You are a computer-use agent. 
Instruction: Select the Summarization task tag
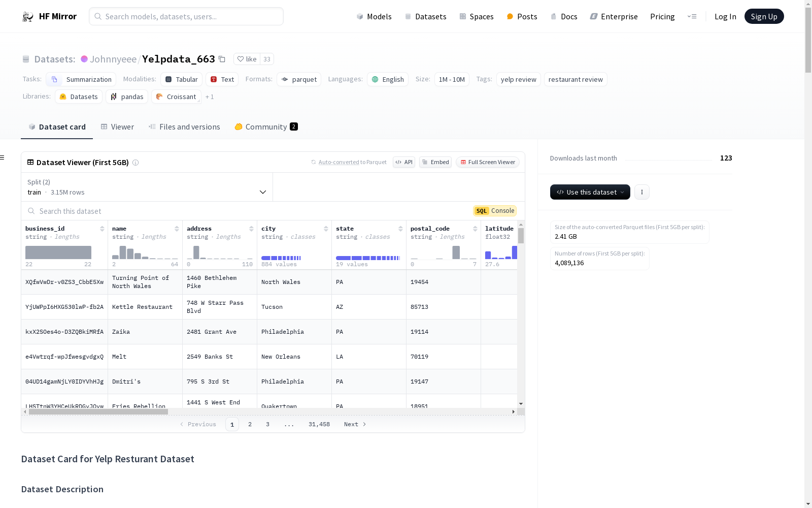coord(81,79)
